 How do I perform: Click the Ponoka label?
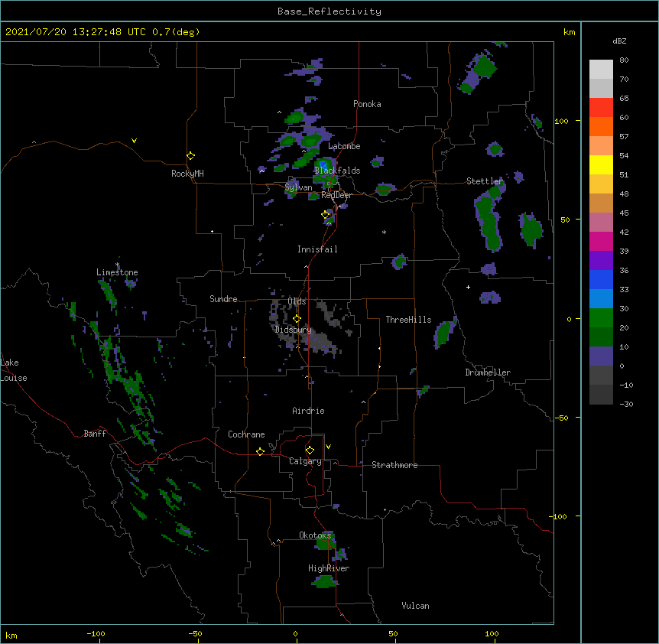367,104
